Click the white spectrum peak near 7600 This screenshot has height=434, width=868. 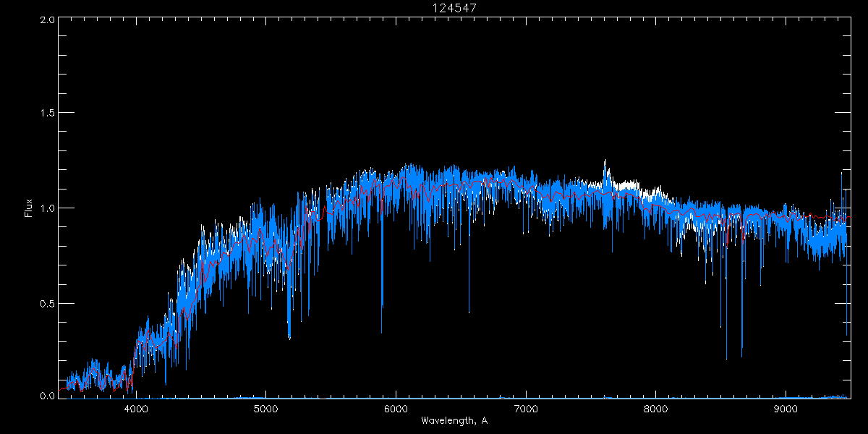click(605, 161)
